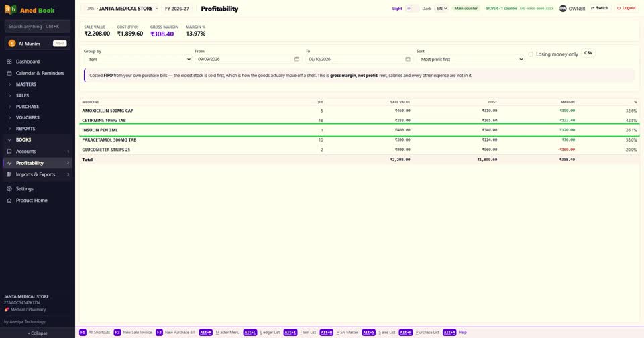Open the To date calendar picker

coord(407,59)
